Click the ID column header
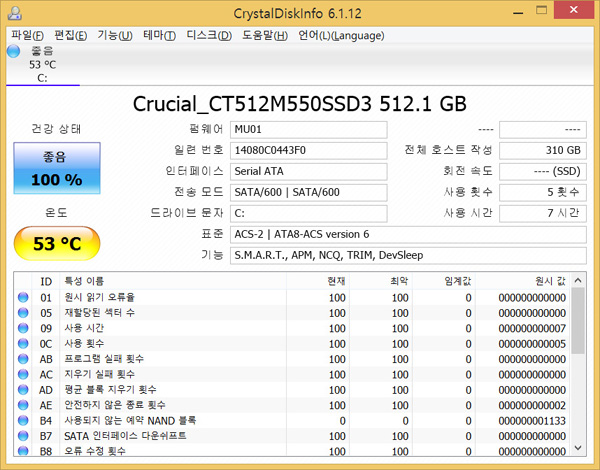 [46, 281]
